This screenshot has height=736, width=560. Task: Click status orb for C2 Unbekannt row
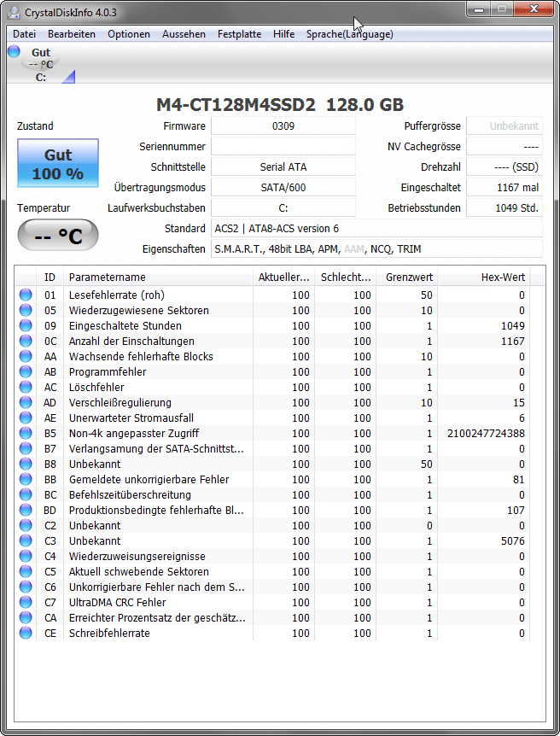(x=26, y=525)
